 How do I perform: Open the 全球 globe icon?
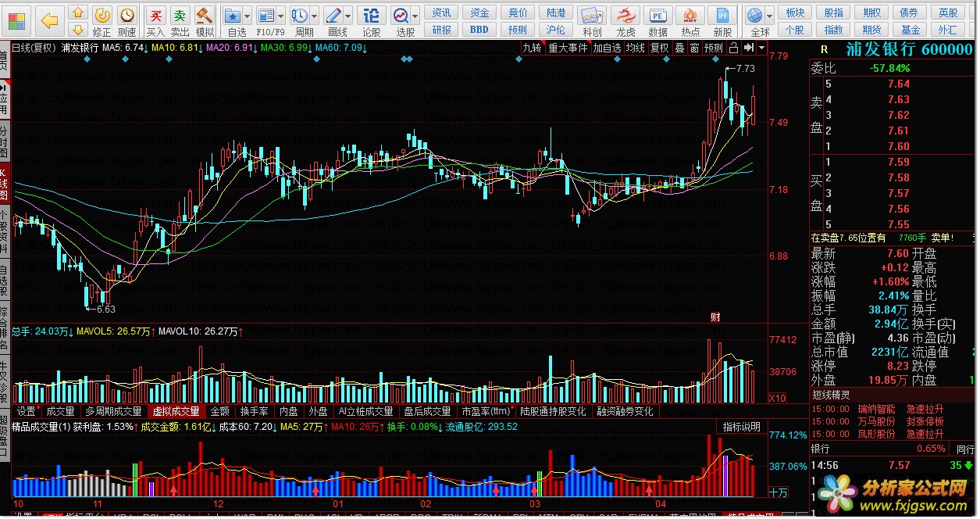(x=754, y=15)
